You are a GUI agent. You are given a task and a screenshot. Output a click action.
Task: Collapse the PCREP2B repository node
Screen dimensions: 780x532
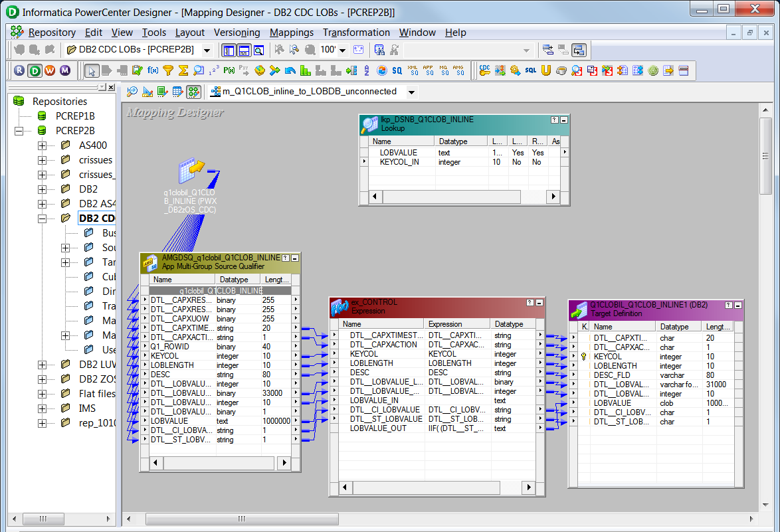click(x=19, y=131)
